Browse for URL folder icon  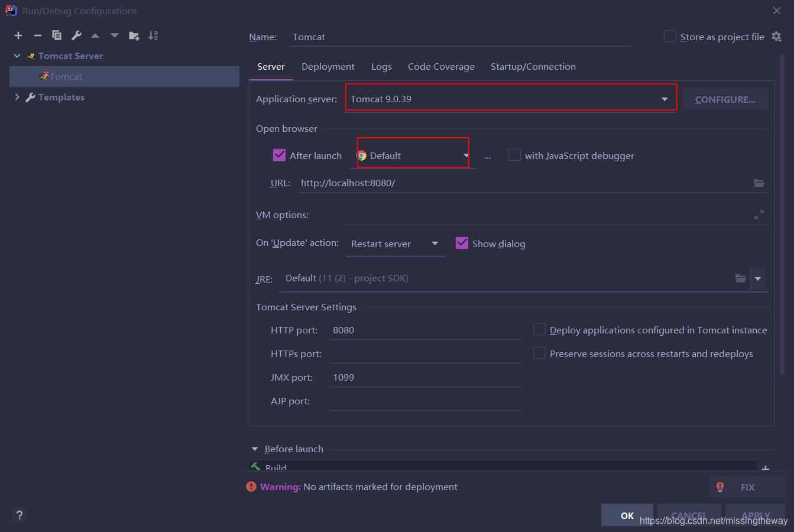pyautogui.click(x=759, y=183)
